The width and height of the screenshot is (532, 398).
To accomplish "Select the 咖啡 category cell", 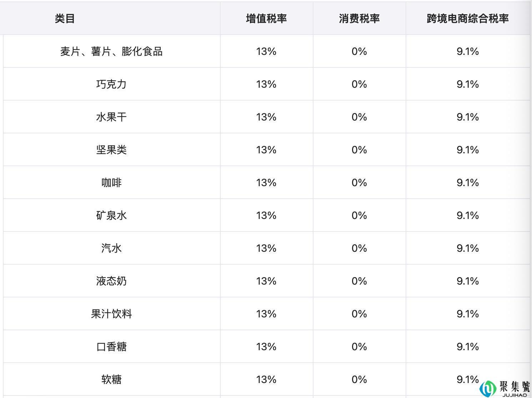I will pyautogui.click(x=111, y=183).
